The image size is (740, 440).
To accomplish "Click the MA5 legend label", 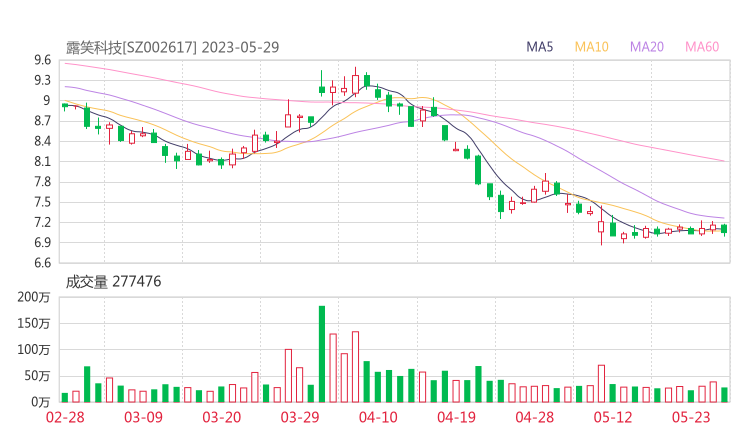I will (539, 47).
